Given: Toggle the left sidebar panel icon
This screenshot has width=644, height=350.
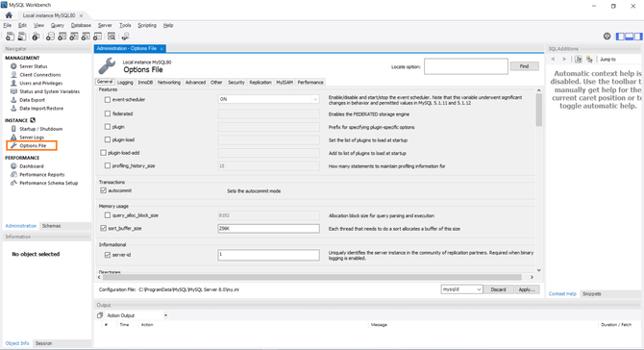Looking at the screenshot, I should click(x=620, y=37).
